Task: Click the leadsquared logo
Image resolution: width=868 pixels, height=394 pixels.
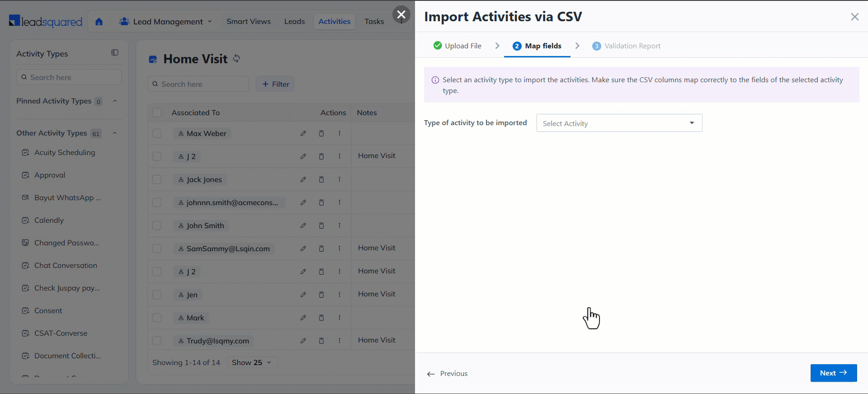Action: pyautogui.click(x=46, y=21)
